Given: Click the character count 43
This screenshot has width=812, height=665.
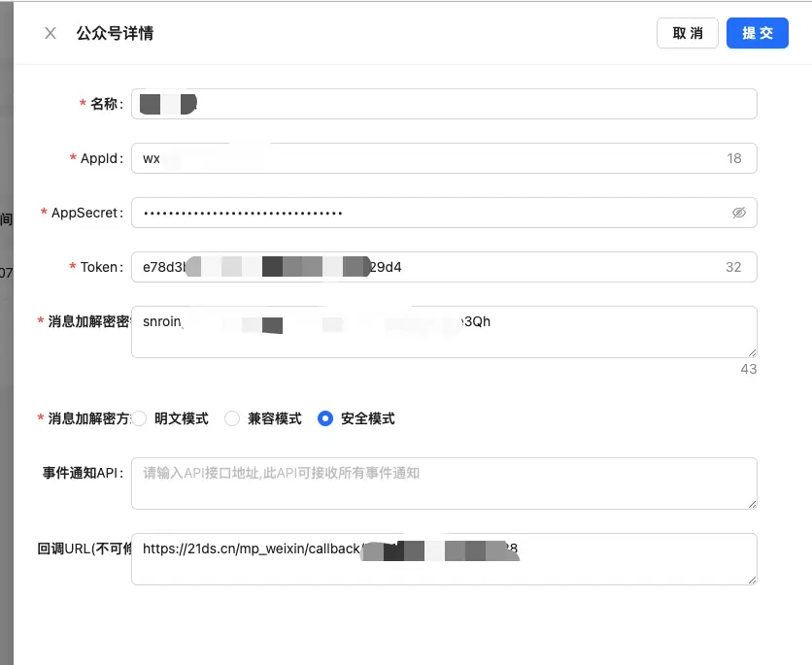Looking at the screenshot, I should [x=748, y=369].
